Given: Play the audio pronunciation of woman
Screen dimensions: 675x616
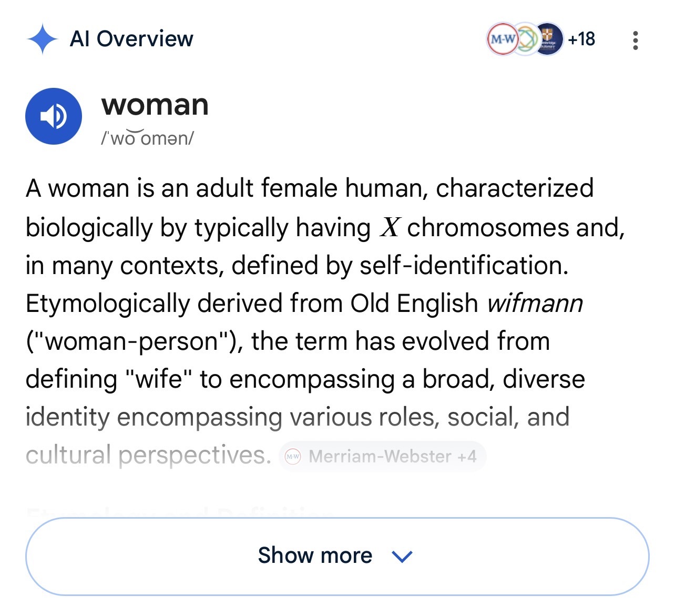Looking at the screenshot, I should click(x=54, y=116).
